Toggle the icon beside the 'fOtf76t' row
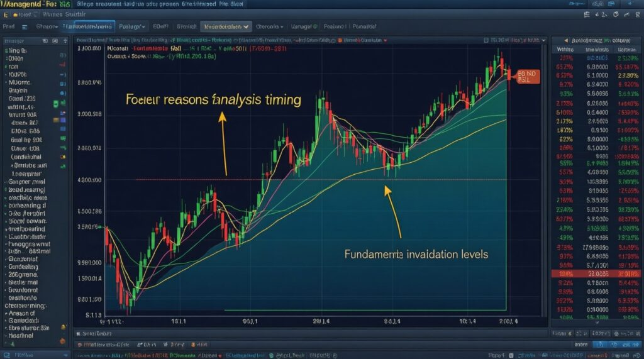The width and height of the screenshot is (644, 359). pyautogui.click(x=63, y=75)
